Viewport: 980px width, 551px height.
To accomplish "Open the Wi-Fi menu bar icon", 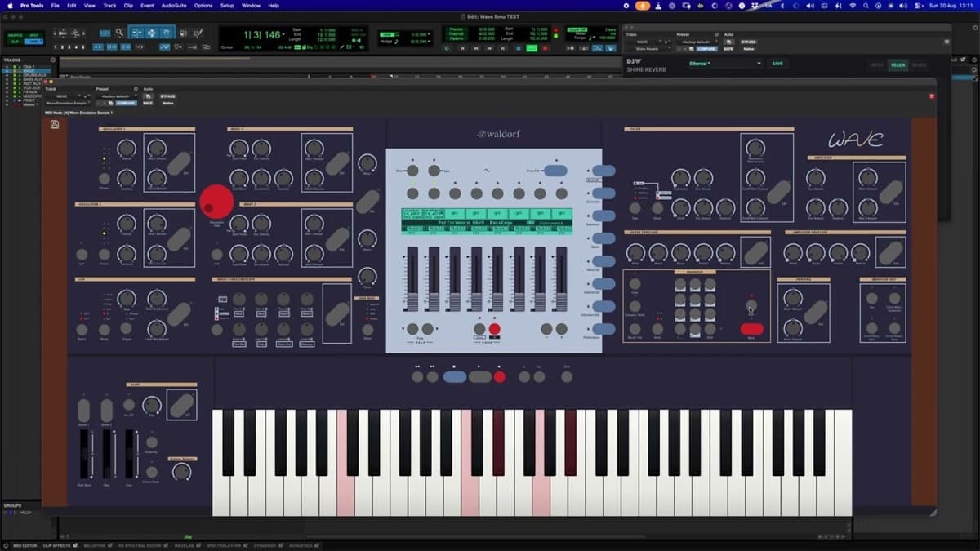I will [853, 5].
